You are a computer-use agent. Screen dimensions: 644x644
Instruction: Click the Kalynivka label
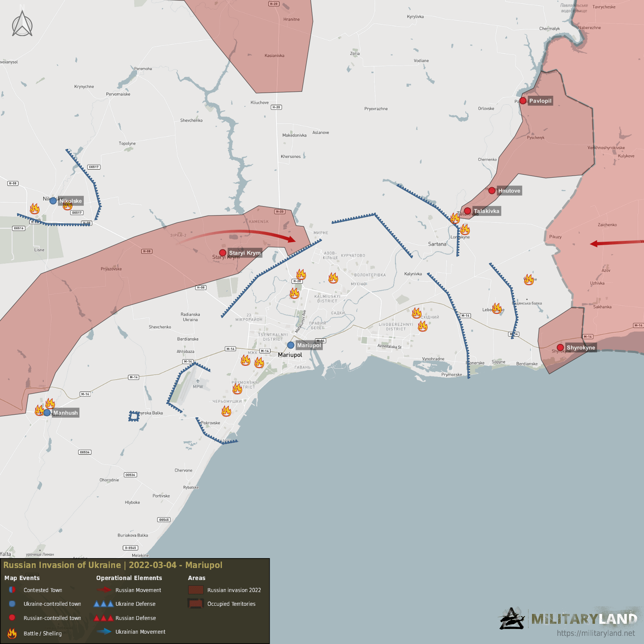[413, 273]
